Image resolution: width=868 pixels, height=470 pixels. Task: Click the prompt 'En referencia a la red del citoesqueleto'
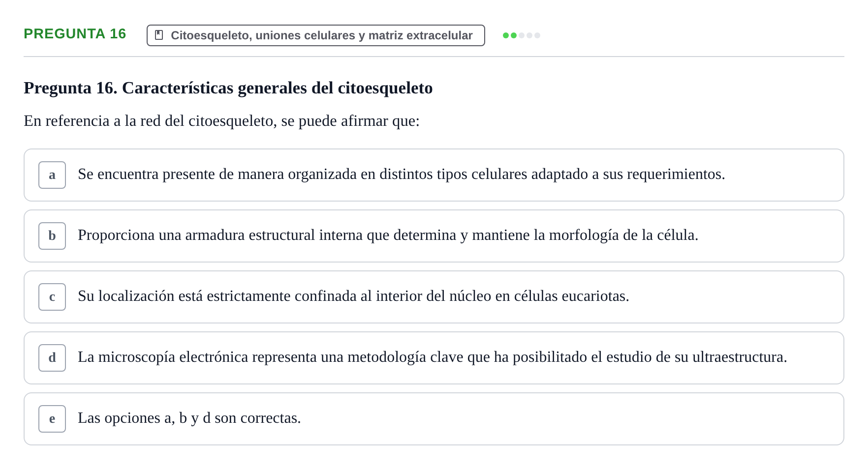149,121
